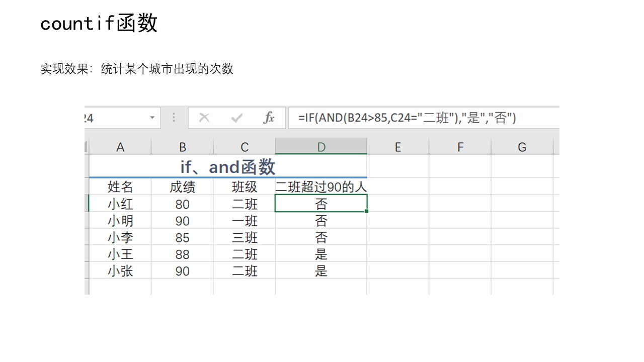Click result cell '是' in 小王's row
Screen dimensions: 644x362
pos(321,254)
